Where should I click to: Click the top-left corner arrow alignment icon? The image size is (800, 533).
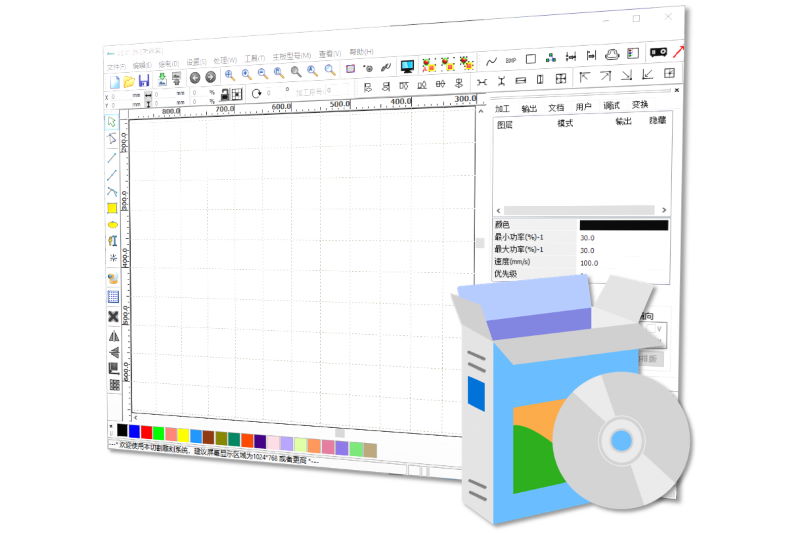585,77
